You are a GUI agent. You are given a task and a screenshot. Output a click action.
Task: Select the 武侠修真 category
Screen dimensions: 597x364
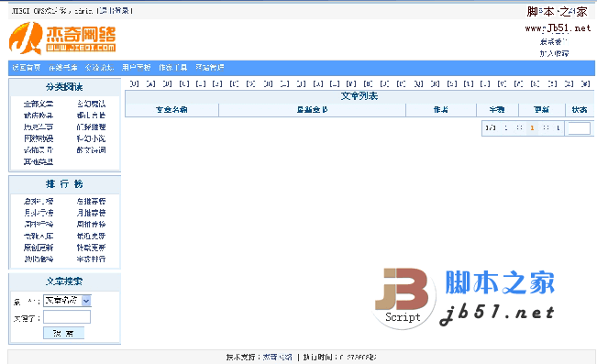pos(39,116)
